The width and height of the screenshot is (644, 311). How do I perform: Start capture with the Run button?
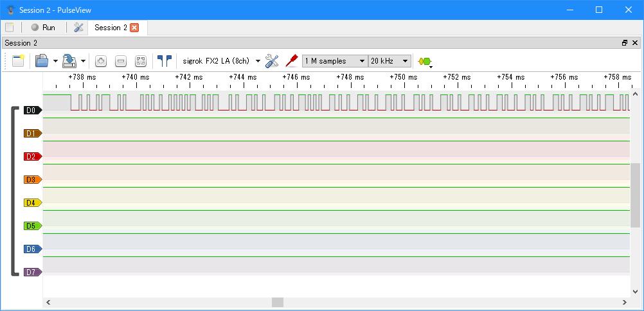click(43, 28)
